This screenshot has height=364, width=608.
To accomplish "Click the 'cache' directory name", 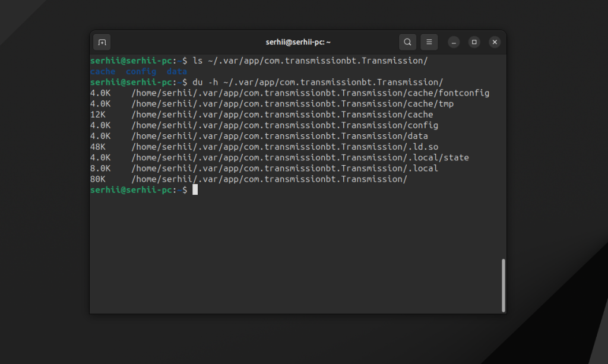I will point(103,71).
